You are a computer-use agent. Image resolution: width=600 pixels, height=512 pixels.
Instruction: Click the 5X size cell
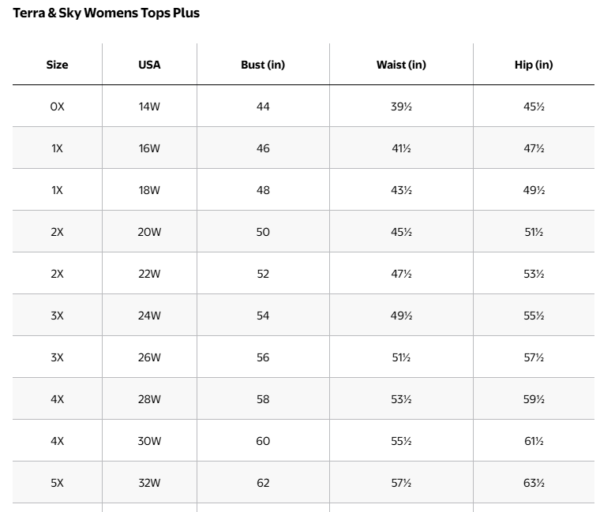pos(57,483)
